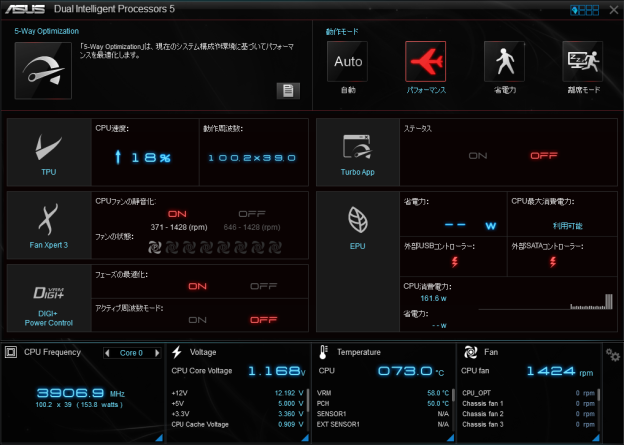Open monitor settings gear icon

pyautogui.click(x=612, y=355)
